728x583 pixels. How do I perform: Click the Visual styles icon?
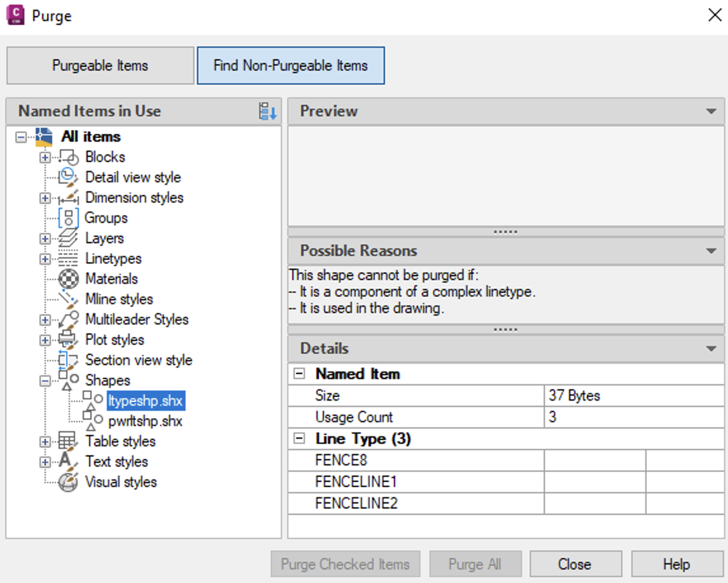pos(68,483)
